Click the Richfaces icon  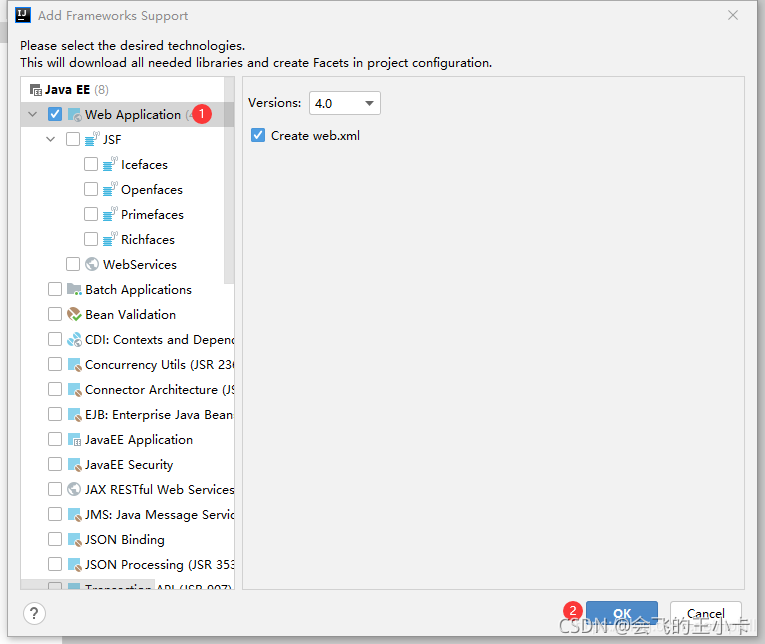(110, 239)
